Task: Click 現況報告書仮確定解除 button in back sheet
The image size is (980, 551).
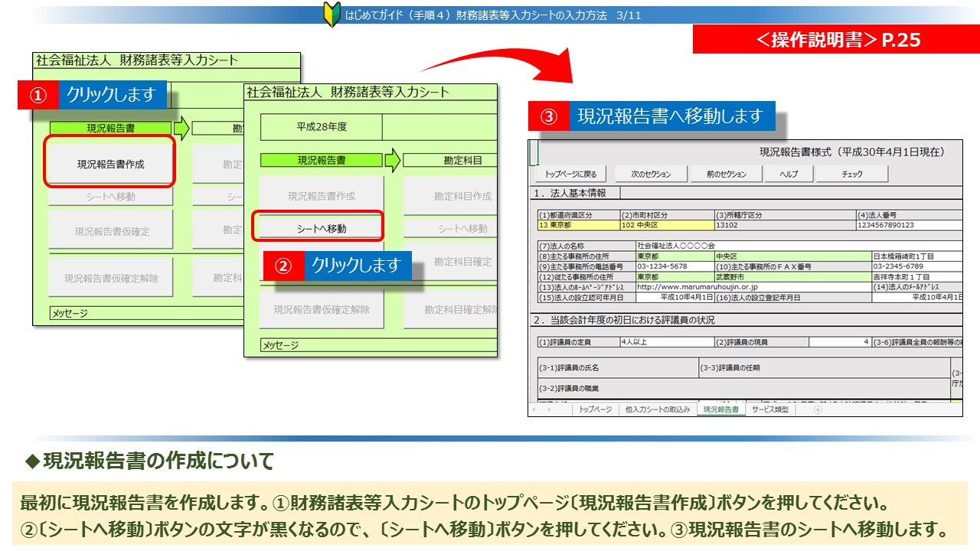Action: pos(111,278)
